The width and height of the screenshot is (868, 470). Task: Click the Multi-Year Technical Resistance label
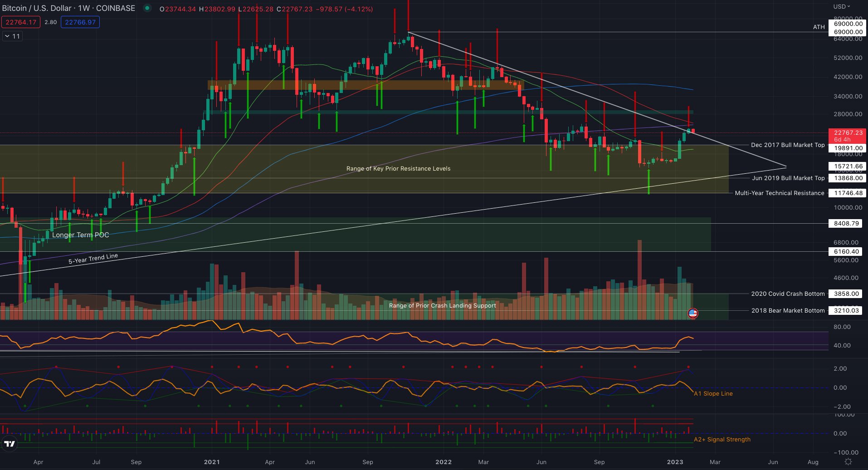coord(780,193)
